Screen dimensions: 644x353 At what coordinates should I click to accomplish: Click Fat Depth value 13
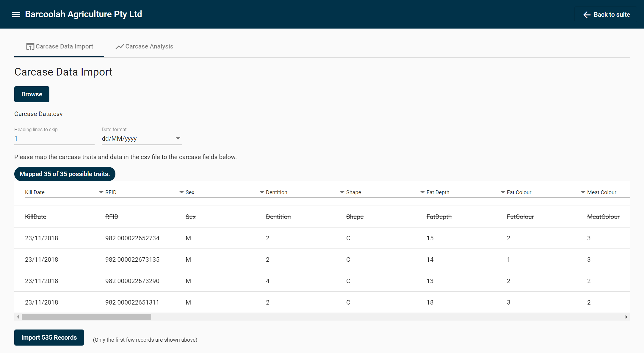tap(430, 281)
